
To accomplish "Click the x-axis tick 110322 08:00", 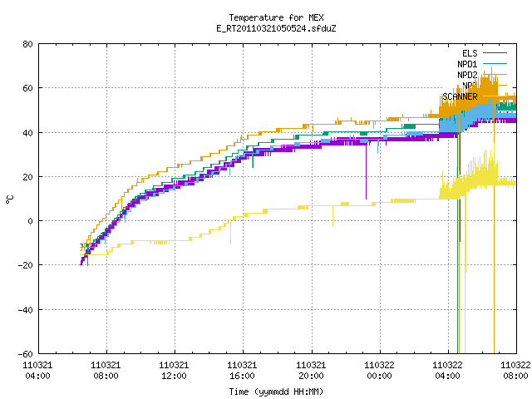I will click(x=515, y=370).
